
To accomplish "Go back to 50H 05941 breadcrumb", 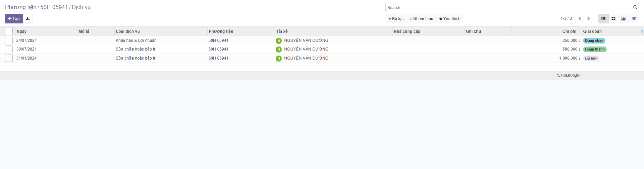I will (54, 7).
